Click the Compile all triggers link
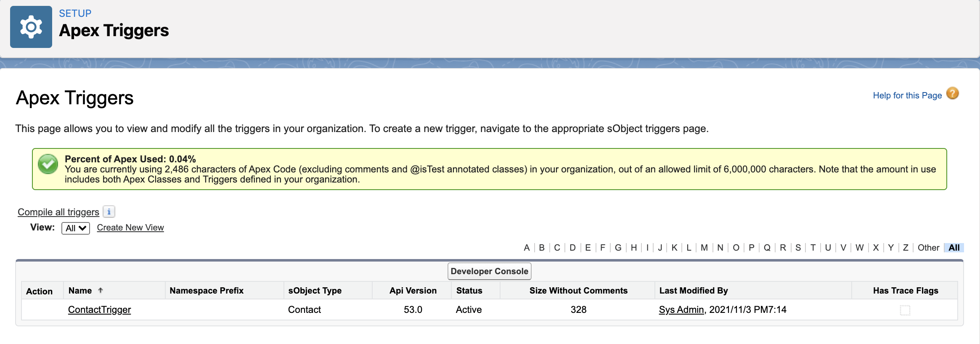 58,212
